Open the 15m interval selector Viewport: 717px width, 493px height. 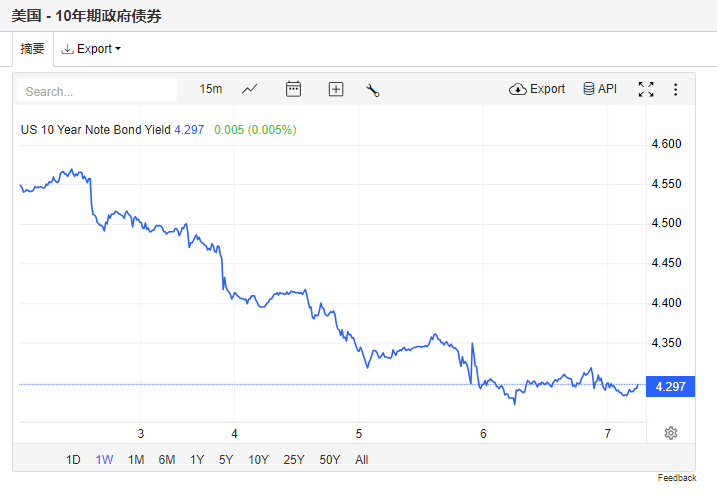pyautogui.click(x=211, y=89)
